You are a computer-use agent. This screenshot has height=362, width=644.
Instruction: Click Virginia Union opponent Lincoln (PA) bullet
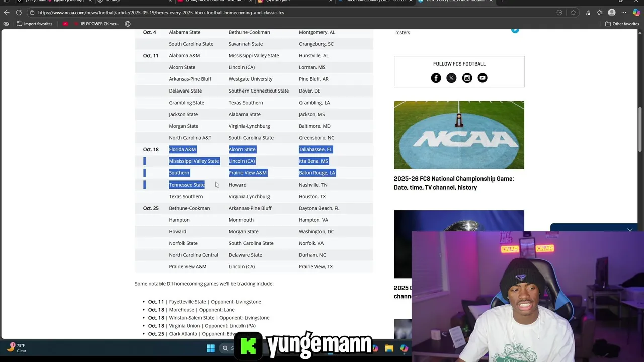[201, 326]
